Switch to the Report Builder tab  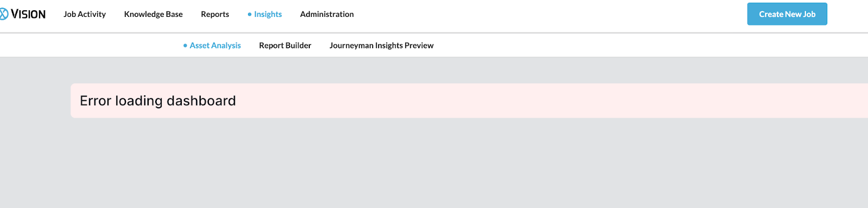pos(285,45)
